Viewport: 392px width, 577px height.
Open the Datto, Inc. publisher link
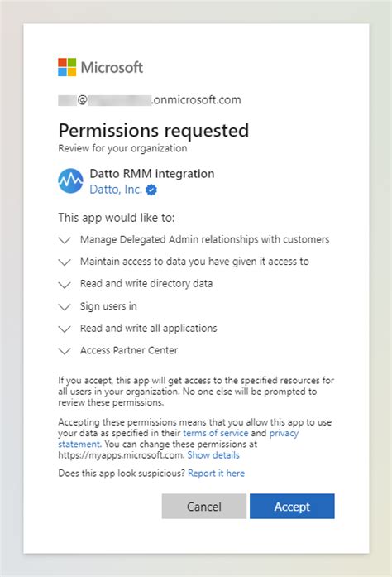116,189
